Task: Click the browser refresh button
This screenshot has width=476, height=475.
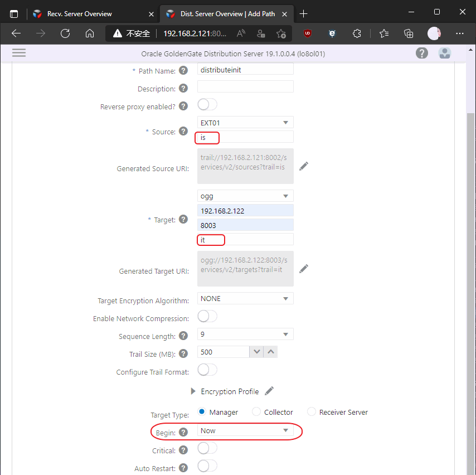Action: [x=65, y=33]
